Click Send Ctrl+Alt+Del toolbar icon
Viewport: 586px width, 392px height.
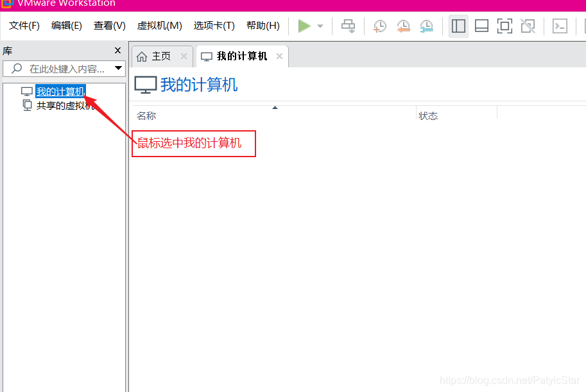[349, 26]
